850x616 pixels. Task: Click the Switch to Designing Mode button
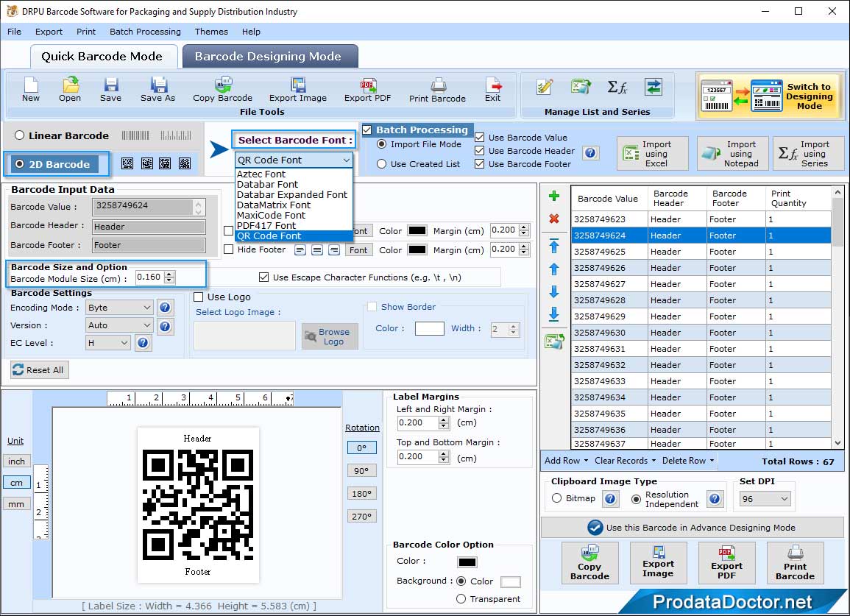click(769, 96)
